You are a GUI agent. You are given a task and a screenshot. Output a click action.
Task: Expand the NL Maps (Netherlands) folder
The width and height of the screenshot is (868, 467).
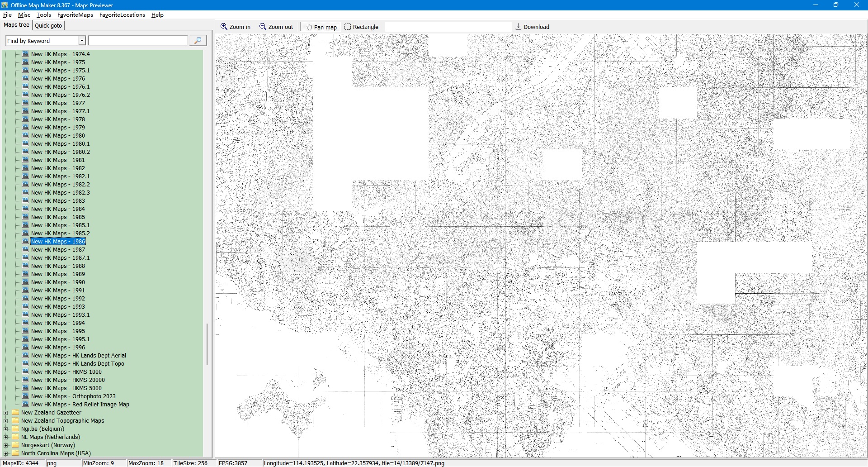(x=5, y=437)
